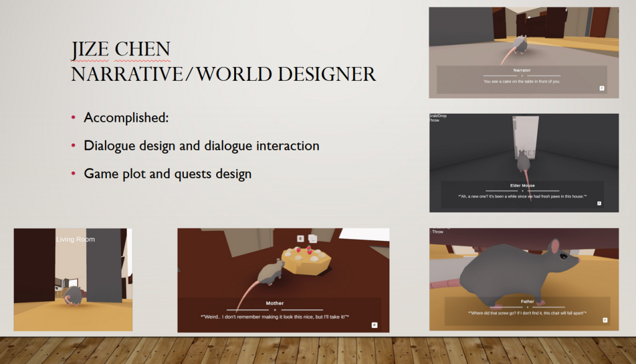Select the Father mouse close-up screenshot
The width and height of the screenshot is (636, 364).
tap(524, 279)
